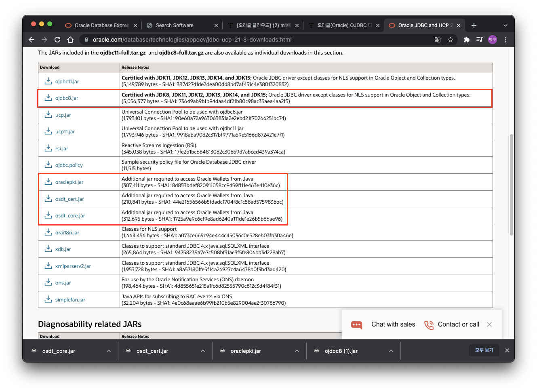Open the ojdbc8.jar link
The height and width of the screenshot is (392, 537).
(67, 98)
